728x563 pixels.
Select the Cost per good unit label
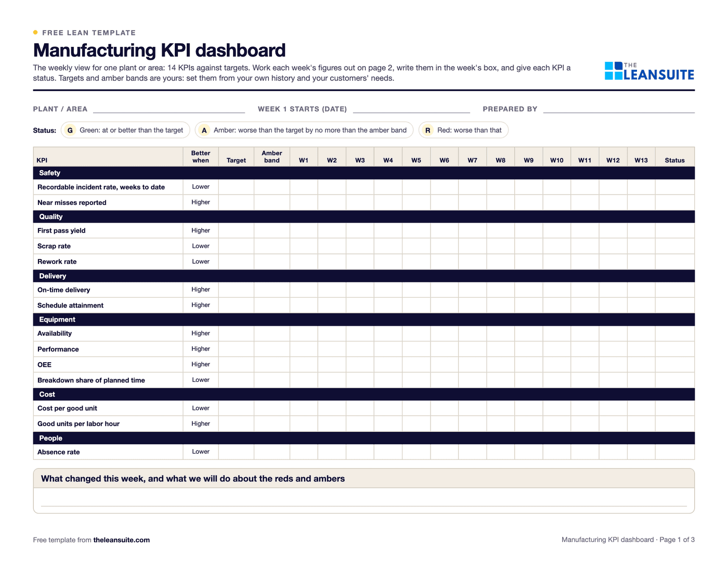point(67,408)
